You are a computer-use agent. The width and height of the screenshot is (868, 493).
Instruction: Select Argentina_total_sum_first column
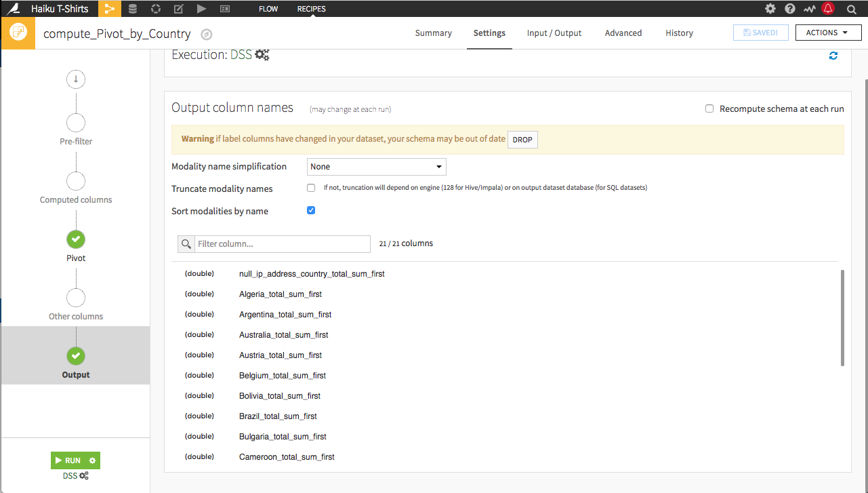coord(285,315)
